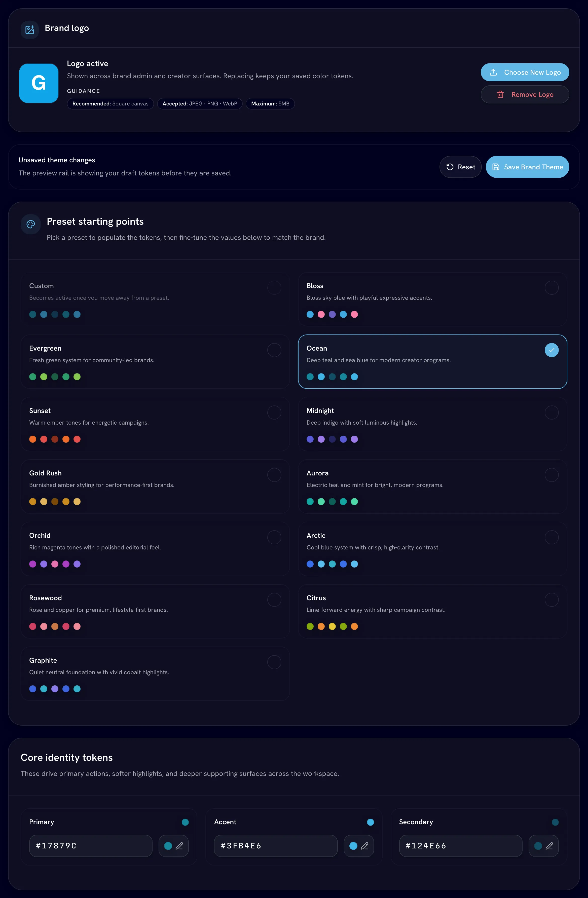The height and width of the screenshot is (898, 588).
Task: Click the Secondary color dot indicator
Action: tap(555, 822)
